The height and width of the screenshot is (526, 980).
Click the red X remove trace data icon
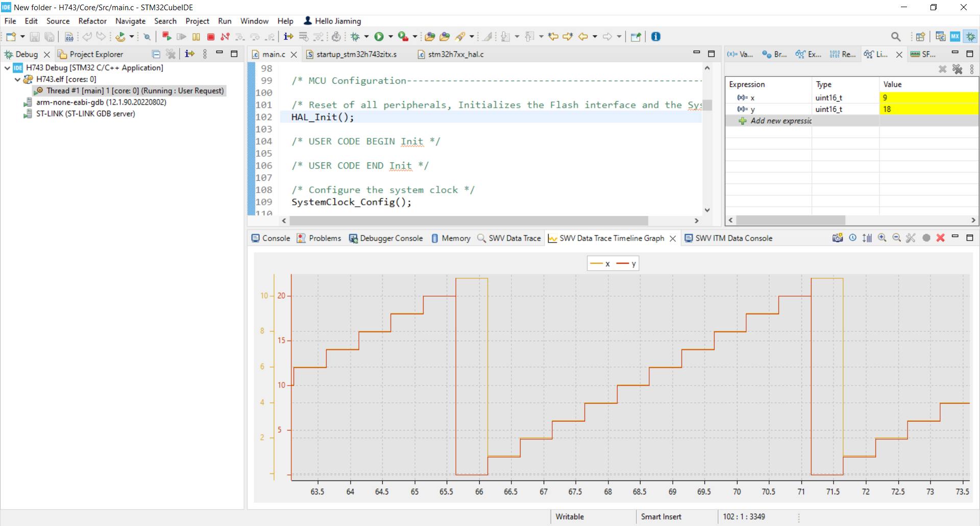point(940,238)
